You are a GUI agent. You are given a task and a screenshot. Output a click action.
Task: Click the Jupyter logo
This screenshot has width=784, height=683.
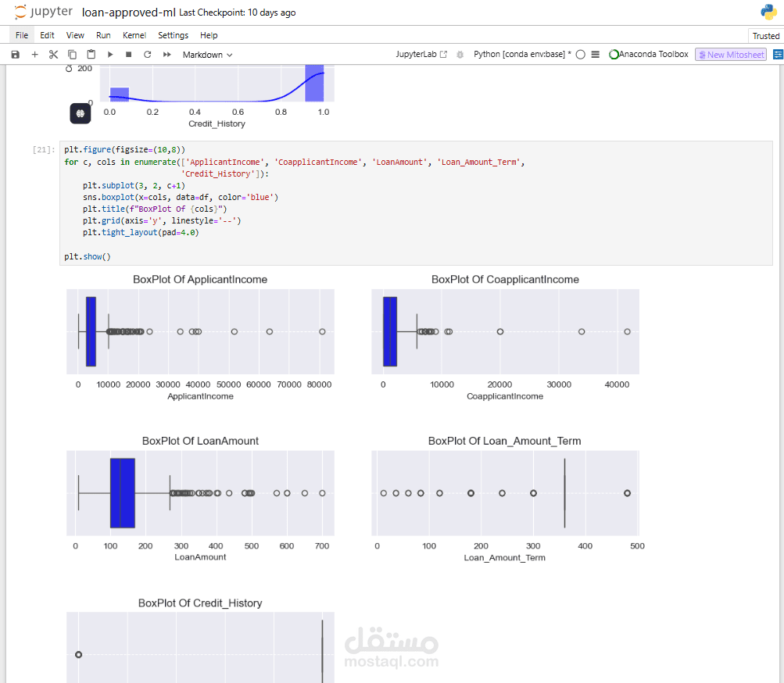point(43,12)
